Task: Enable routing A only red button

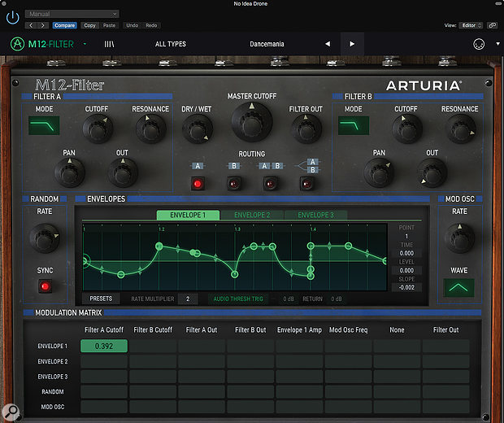Action: coord(198,184)
